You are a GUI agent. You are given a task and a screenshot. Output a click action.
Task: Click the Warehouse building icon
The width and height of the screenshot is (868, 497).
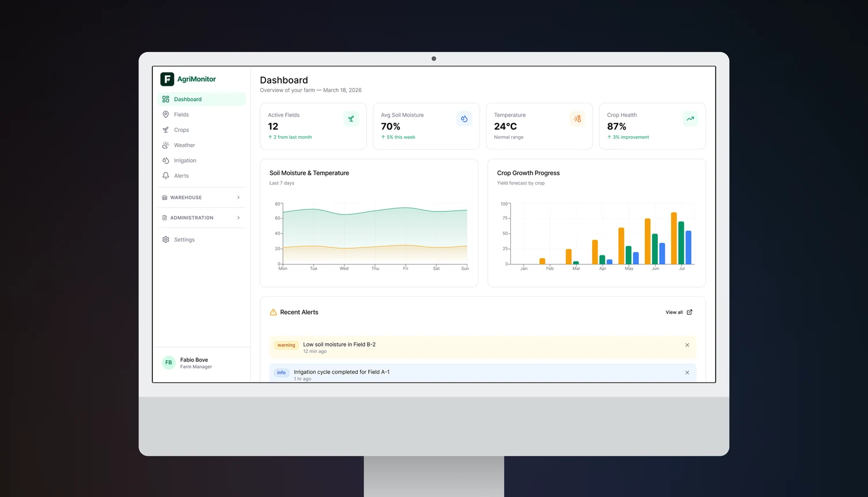[164, 198]
